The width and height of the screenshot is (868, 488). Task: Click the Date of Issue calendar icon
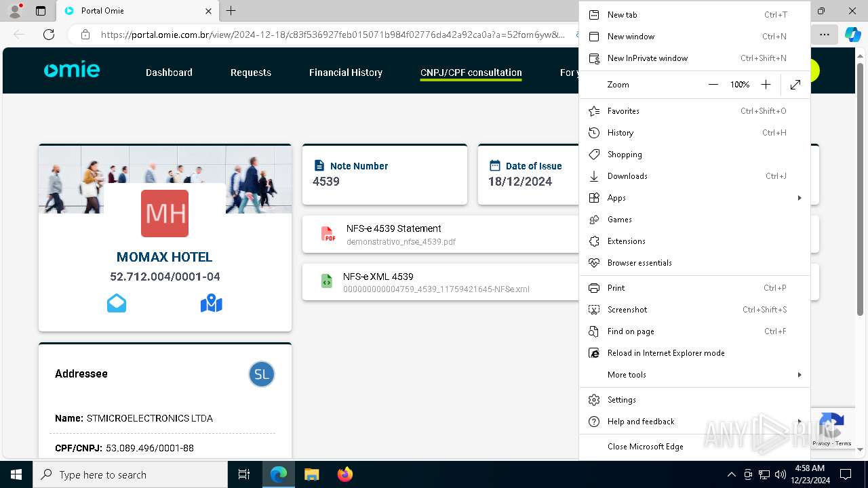[x=495, y=166]
